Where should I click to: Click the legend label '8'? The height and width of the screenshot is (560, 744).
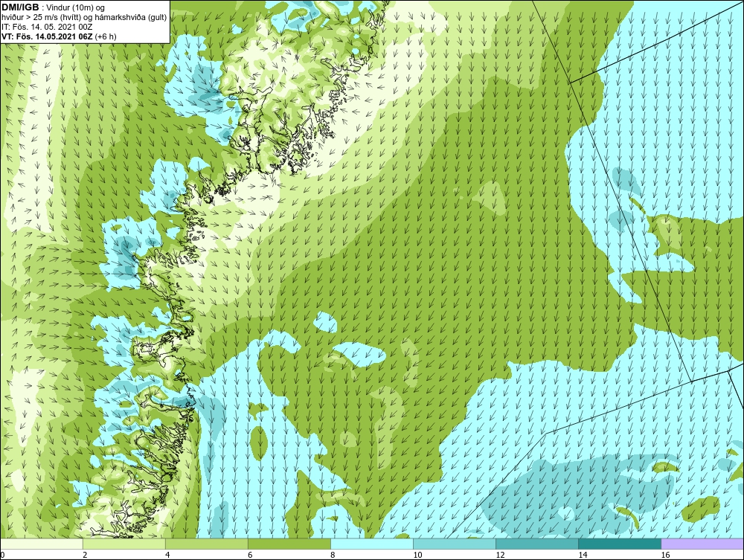coord(332,555)
